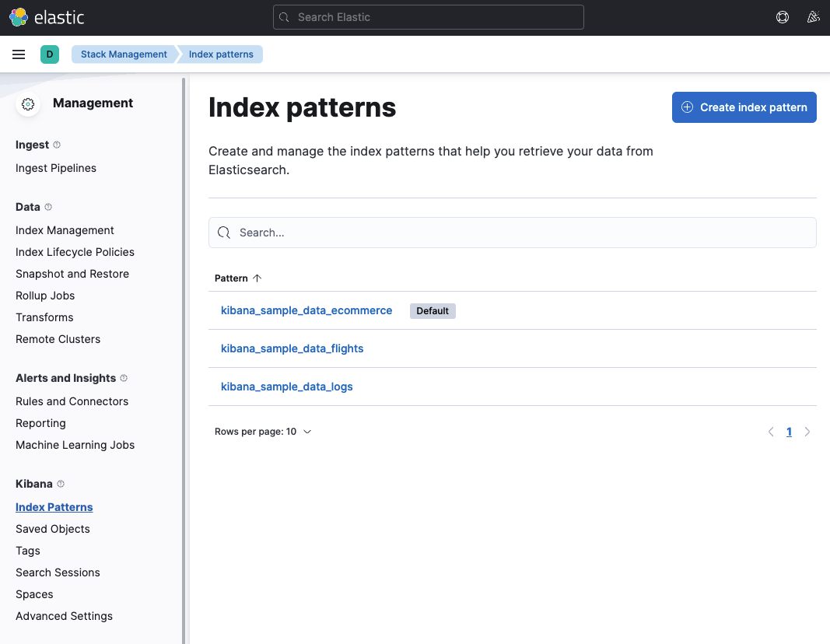Click the Stack Management breadcrumb
The height and width of the screenshot is (644, 830).
[124, 54]
